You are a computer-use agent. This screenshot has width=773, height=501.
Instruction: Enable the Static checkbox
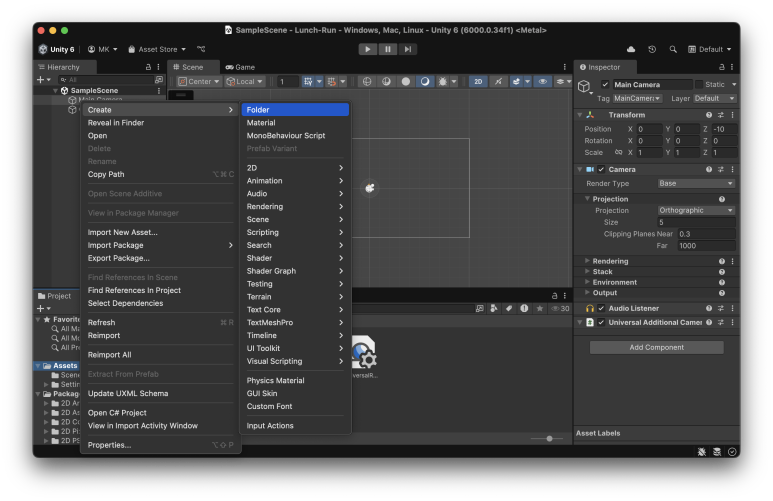699,84
